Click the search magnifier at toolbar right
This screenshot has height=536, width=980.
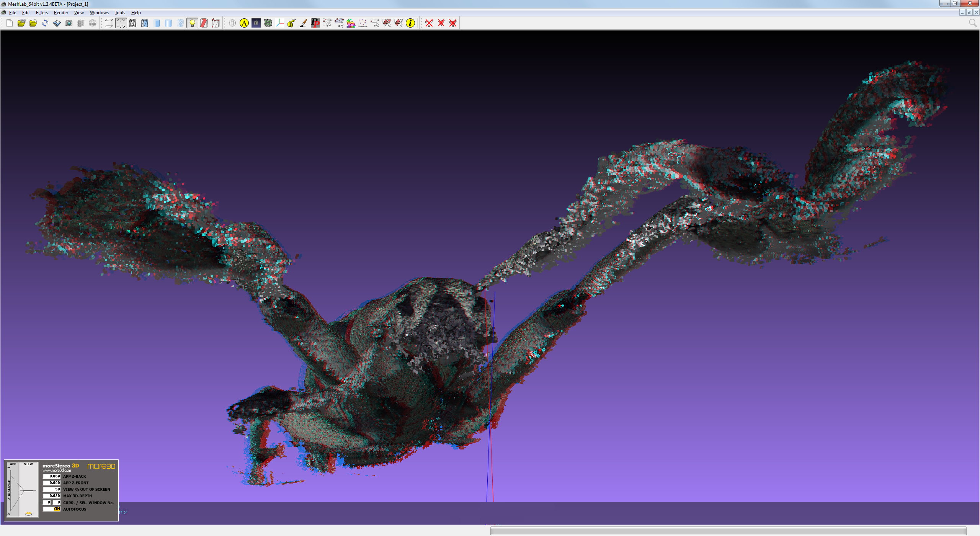pos(973,23)
